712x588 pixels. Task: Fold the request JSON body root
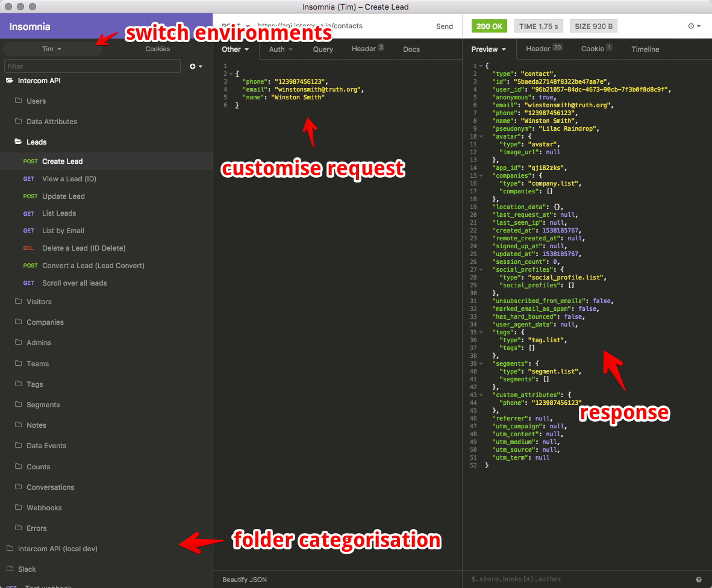(231, 74)
